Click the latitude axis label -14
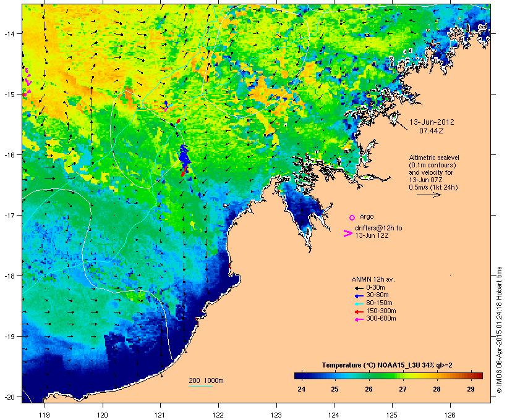The image size is (507, 420). point(9,33)
